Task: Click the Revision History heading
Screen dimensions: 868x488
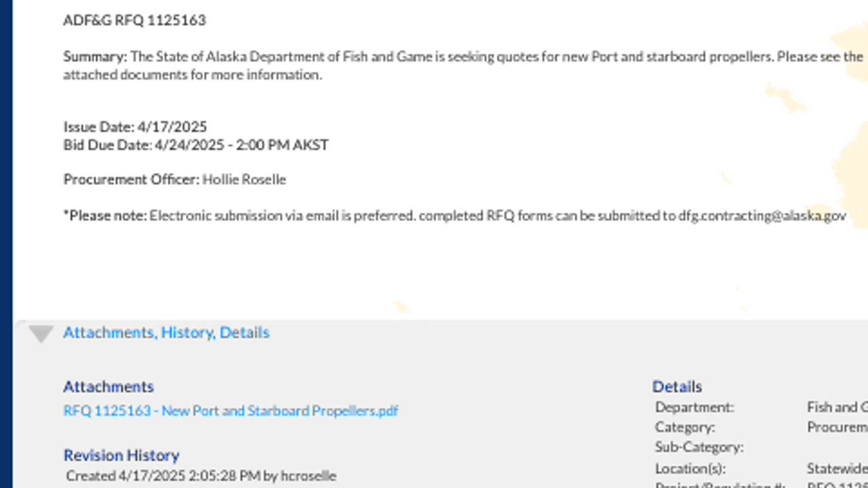Action: click(x=121, y=455)
